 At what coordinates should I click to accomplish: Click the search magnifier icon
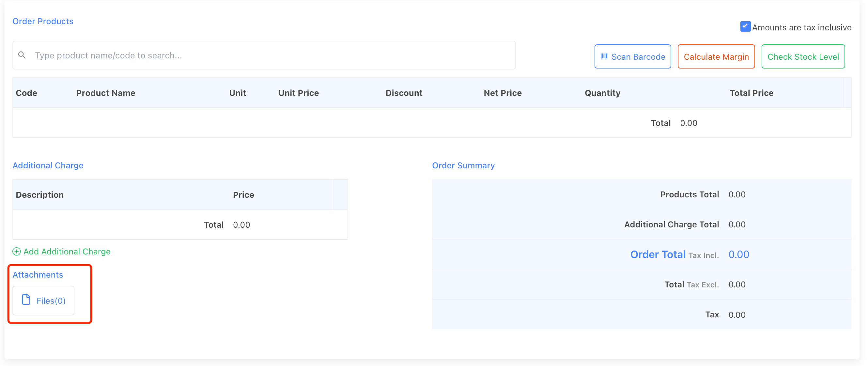coord(22,55)
